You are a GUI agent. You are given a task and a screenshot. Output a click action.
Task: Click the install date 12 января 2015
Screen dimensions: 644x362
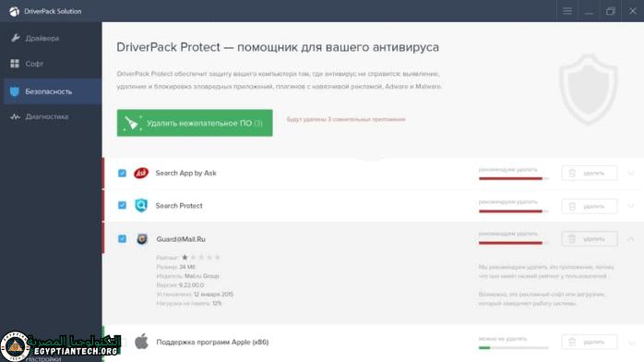point(213,295)
